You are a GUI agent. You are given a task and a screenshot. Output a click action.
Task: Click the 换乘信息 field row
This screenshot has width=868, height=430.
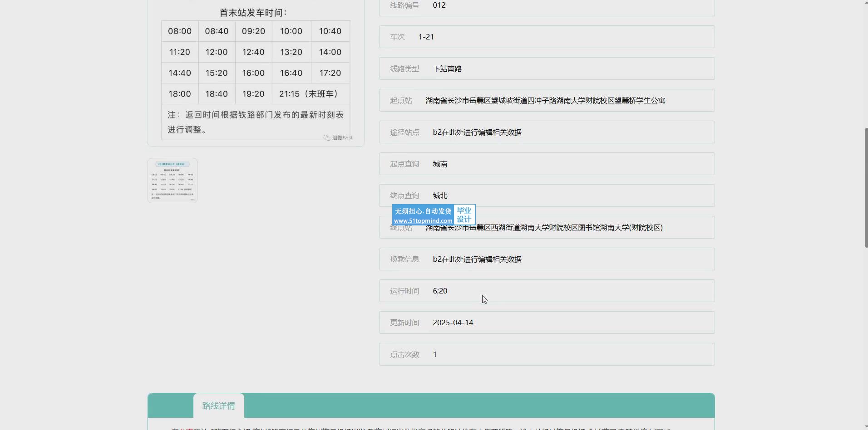tap(547, 259)
